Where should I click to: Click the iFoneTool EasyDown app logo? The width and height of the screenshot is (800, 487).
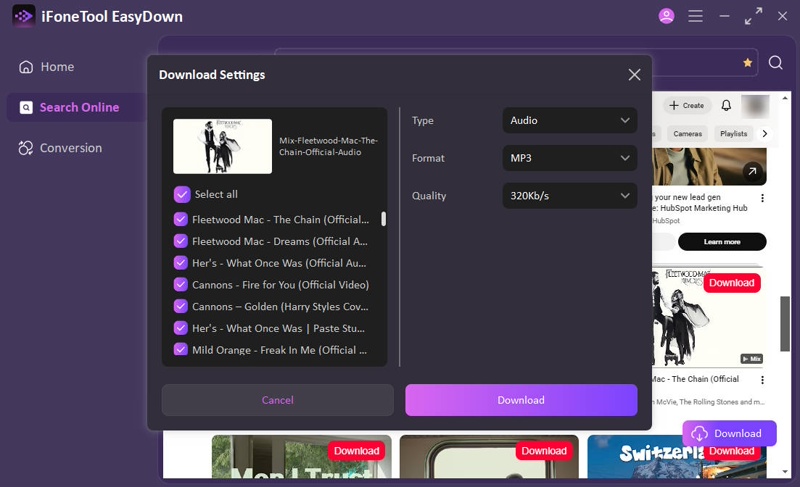click(23, 16)
